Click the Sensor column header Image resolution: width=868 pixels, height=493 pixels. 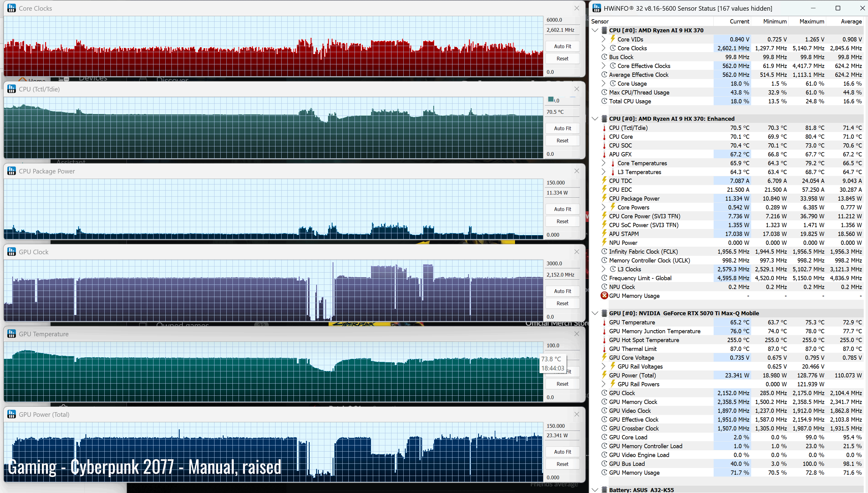coord(652,21)
